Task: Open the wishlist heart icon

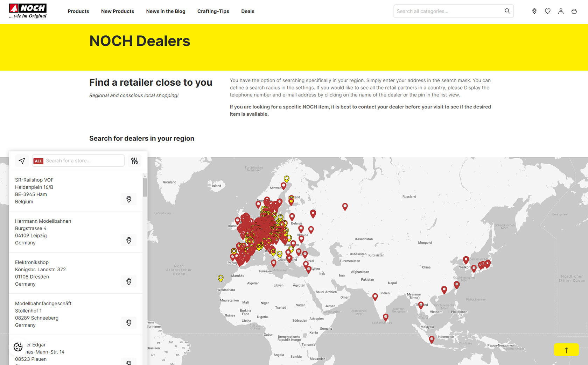Action: pos(547,11)
